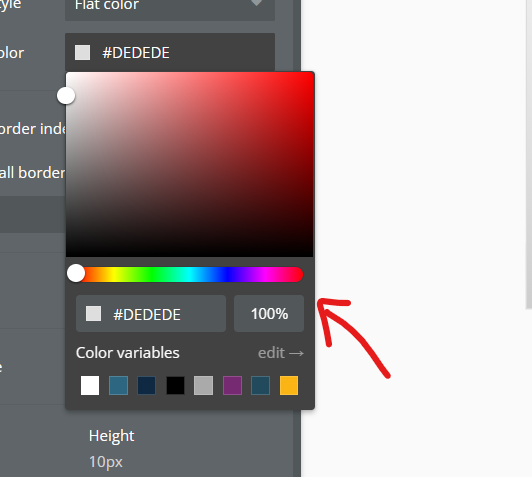Click the hex code field in the picker
532x477 pixels.
[x=151, y=313]
